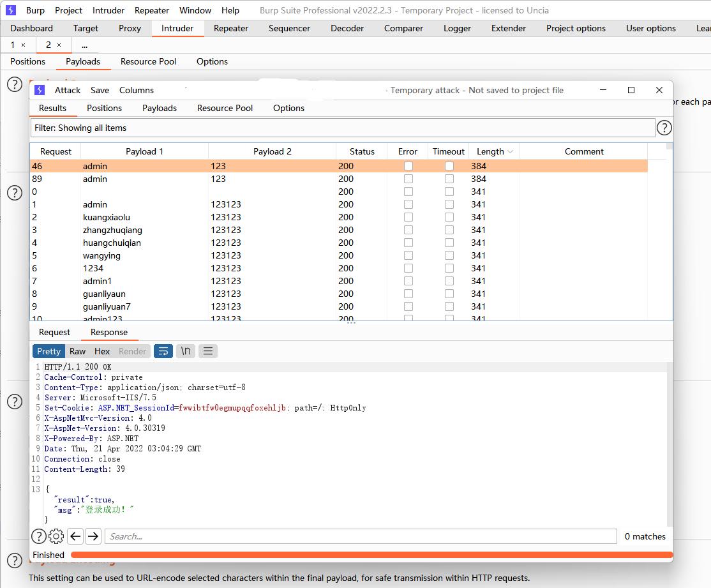Open the Sequencer tab
Screen dimensions: 711x588
289,28
